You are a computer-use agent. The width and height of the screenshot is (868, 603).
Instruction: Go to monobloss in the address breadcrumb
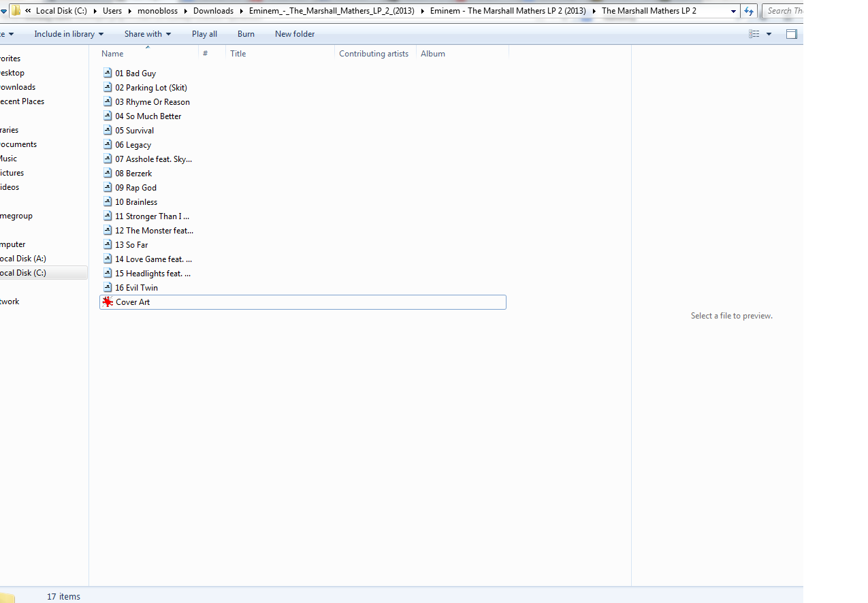[x=158, y=11]
